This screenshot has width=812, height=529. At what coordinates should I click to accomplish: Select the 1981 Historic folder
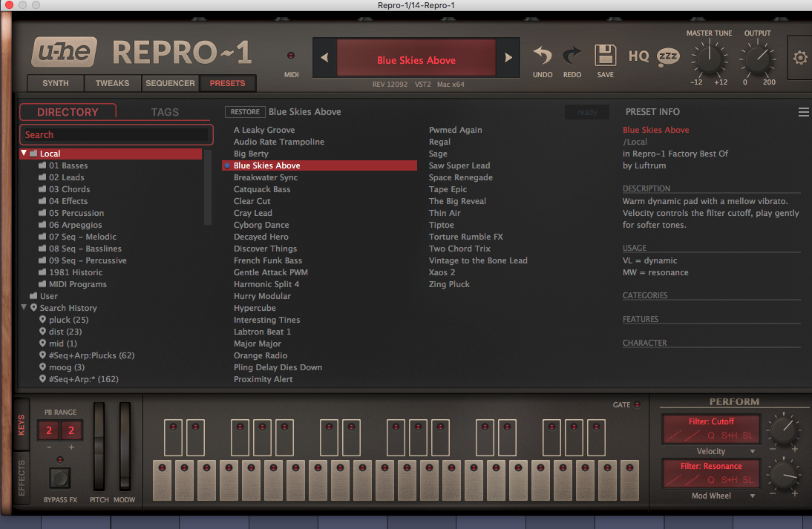(76, 272)
